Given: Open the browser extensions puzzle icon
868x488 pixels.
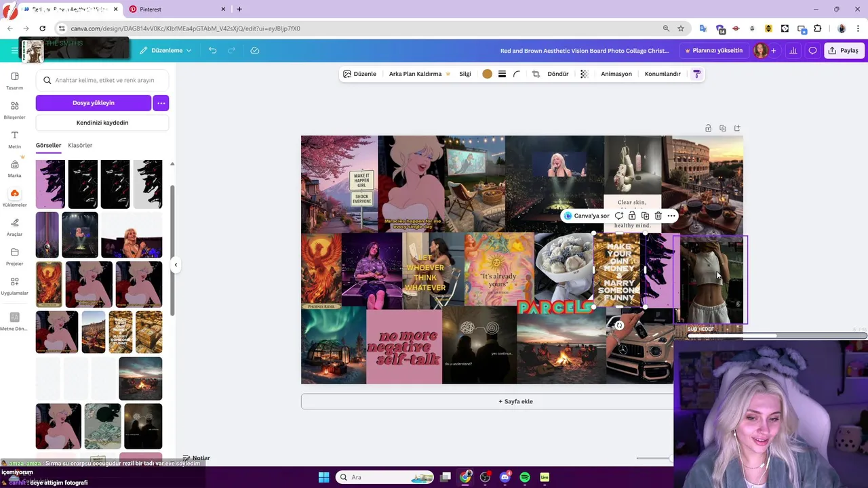Looking at the screenshot, I should (x=817, y=28).
